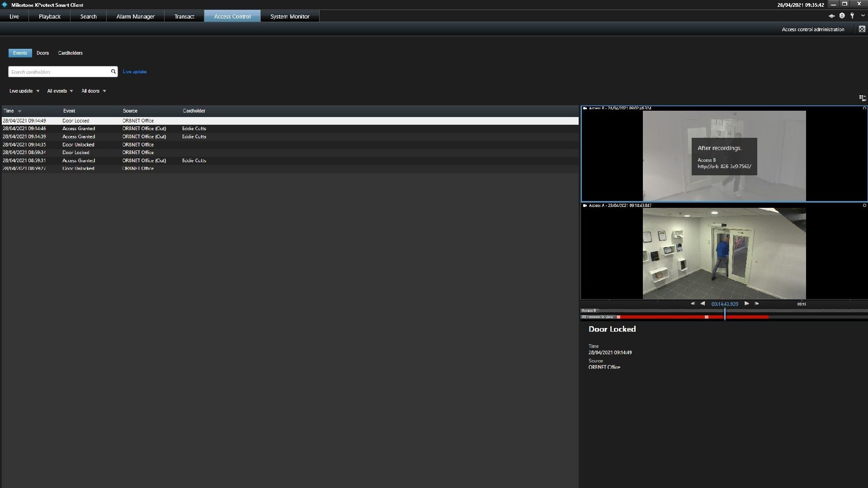The height and width of the screenshot is (488, 868).
Task: Toggle full screen mode icon
Action: 862,29
